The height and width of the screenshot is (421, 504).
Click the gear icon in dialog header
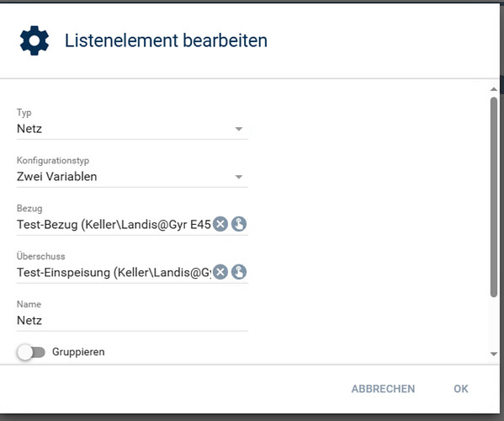coord(34,40)
